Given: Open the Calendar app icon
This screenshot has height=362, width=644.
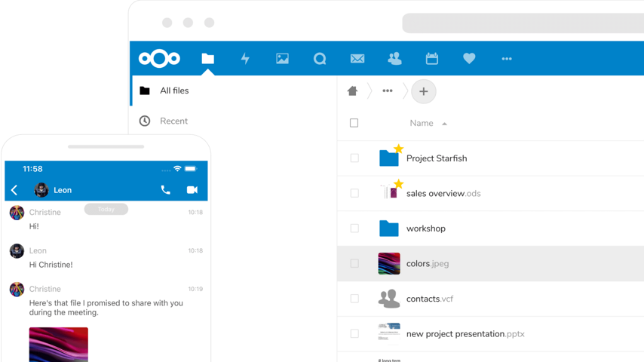Looking at the screenshot, I should [432, 59].
